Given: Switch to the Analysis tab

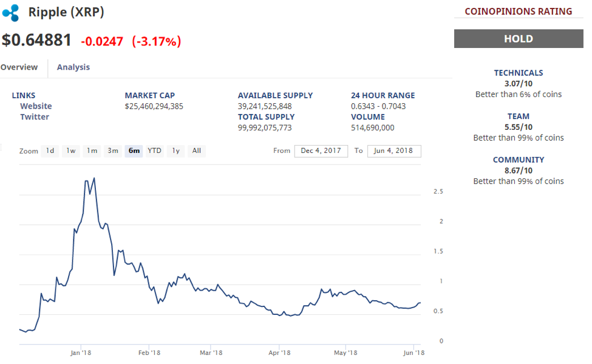Looking at the screenshot, I should [x=73, y=67].
